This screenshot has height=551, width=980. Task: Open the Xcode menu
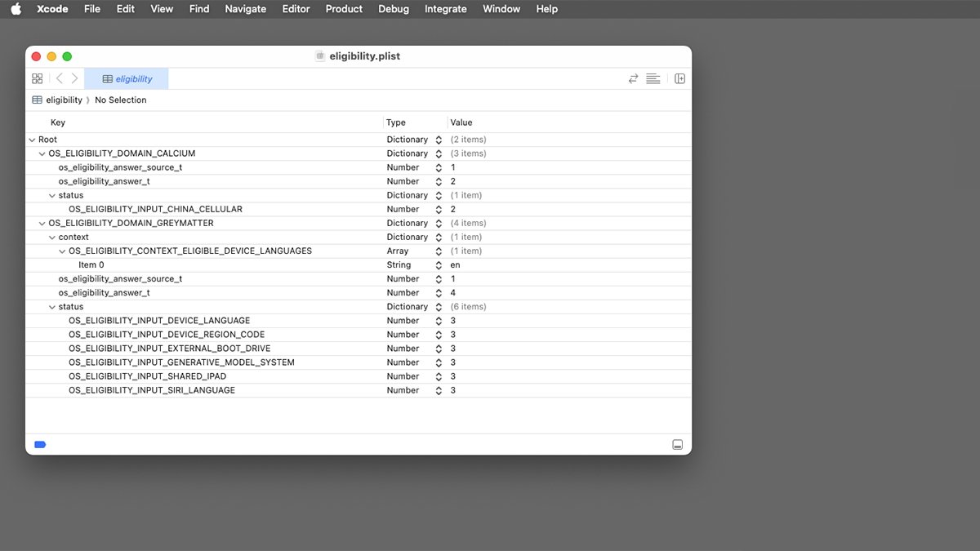pyautogui.click(x=53, y=9)
